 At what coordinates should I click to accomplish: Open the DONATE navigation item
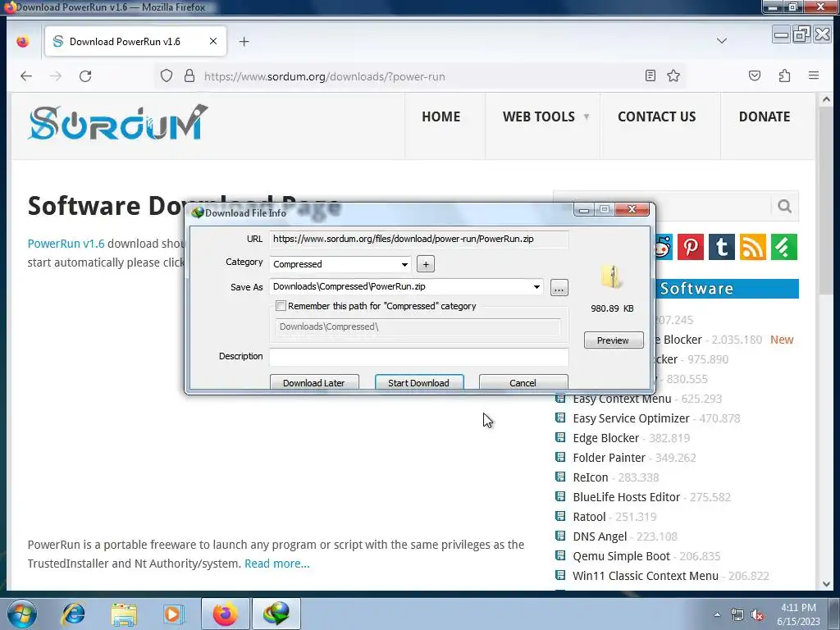(x=765, y=116)
